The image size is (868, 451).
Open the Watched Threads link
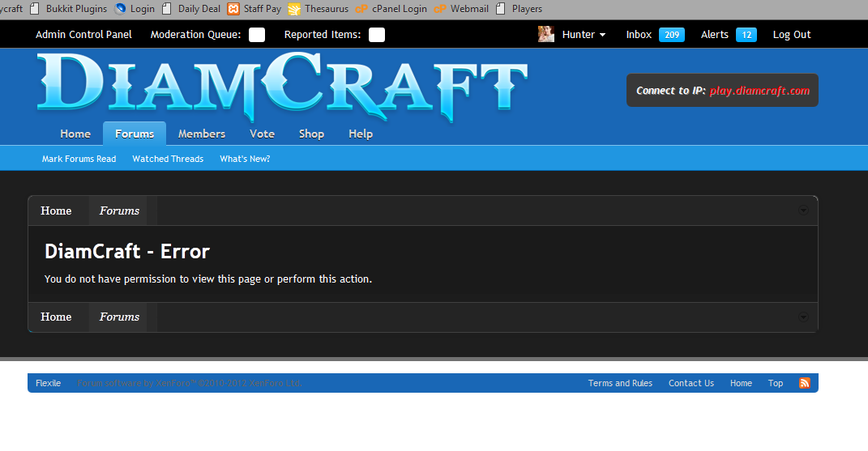pos(168,159)
